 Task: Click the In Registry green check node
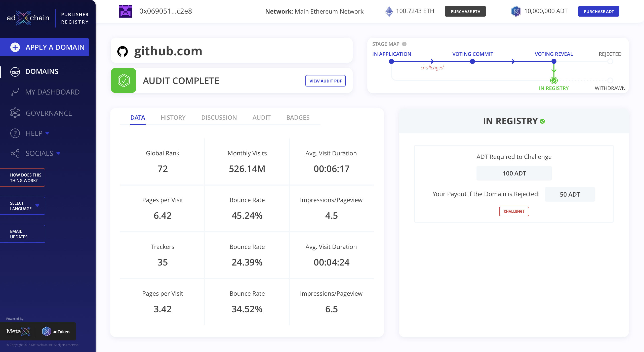554,80
